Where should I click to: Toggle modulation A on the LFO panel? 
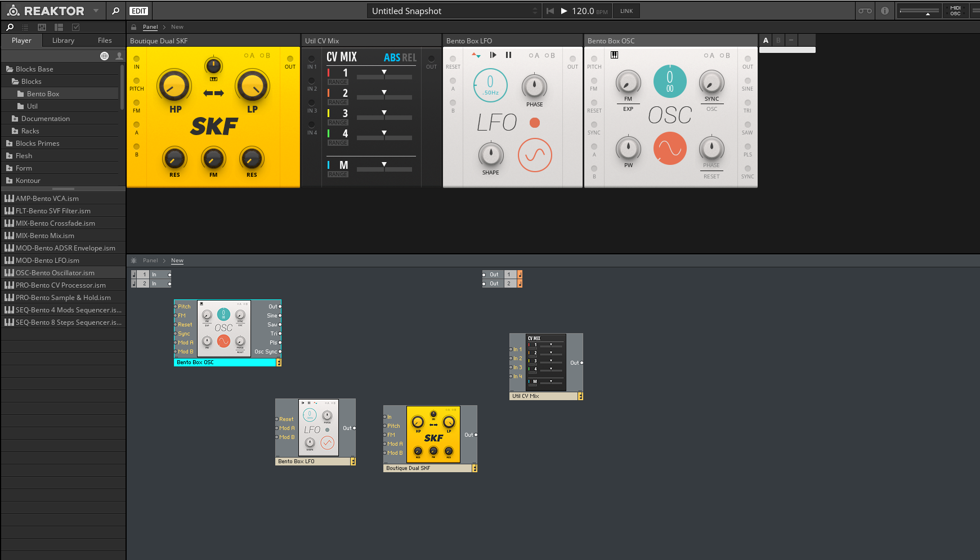[534, 56]
